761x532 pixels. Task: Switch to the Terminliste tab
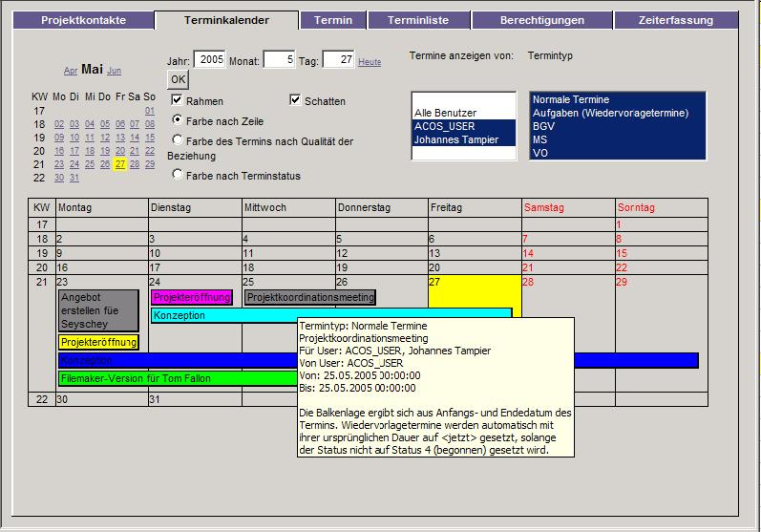[x=418, y=20]
